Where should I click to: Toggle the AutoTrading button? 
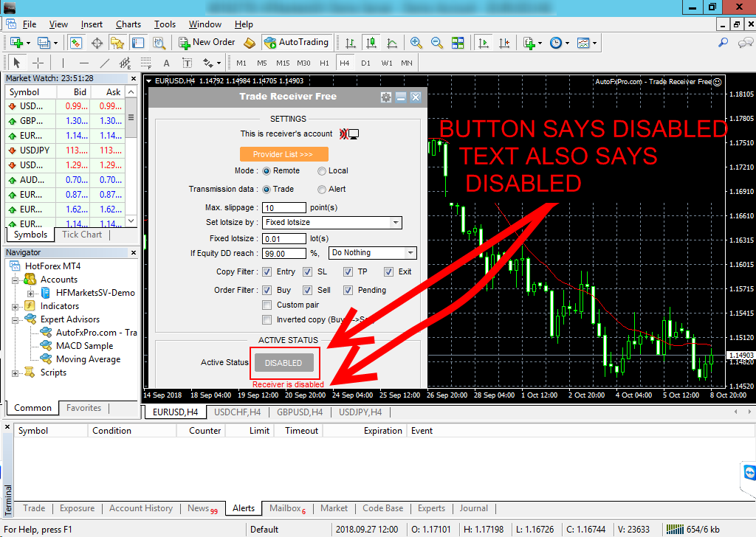(x=298, y=42)
